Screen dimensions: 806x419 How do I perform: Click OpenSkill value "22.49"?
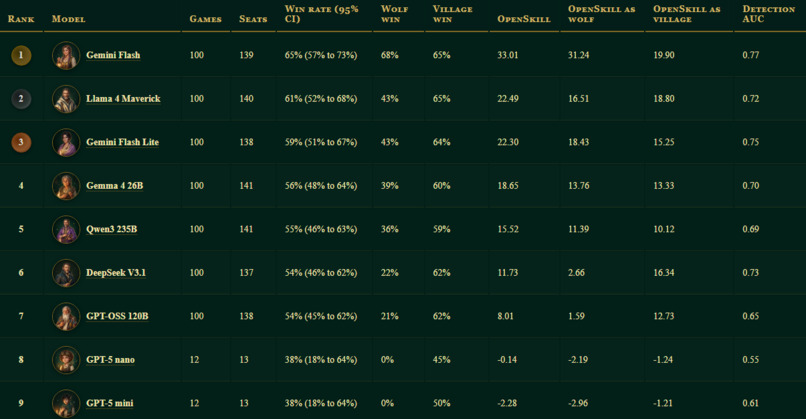[x=508, y=99]
